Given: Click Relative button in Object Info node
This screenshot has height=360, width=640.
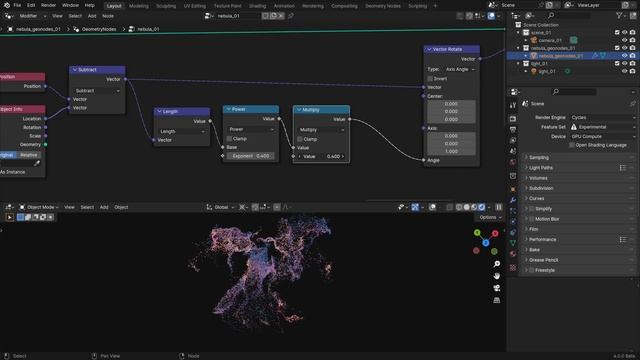Looking at the screenshot, I should pyautogui.click(x=29, y=155).
